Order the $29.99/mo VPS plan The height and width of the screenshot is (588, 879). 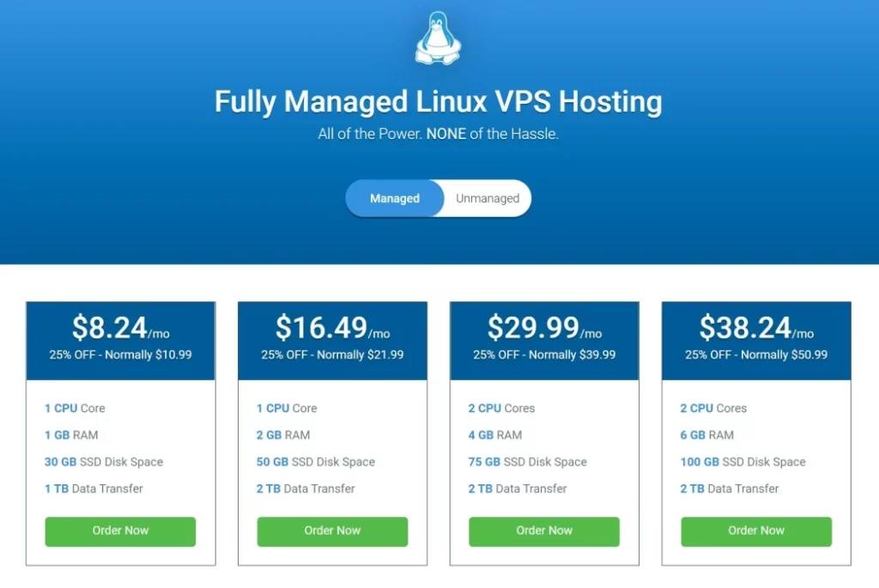point(544,530)
